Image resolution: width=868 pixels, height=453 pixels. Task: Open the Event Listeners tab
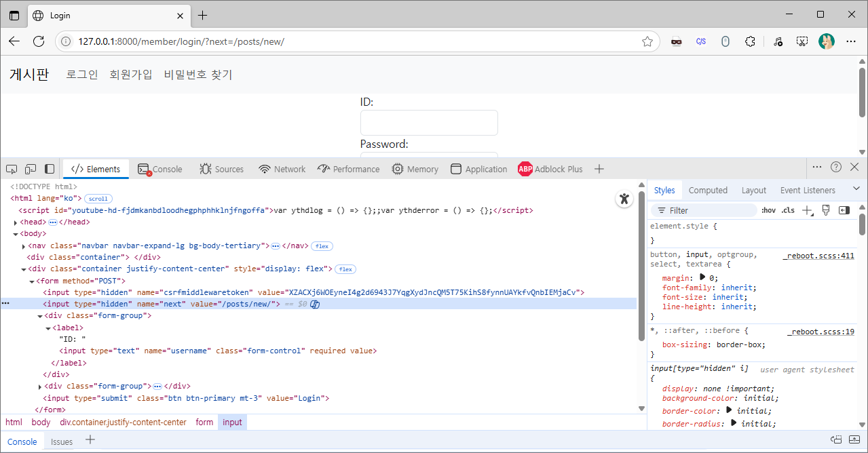pyautogui.click(x=808, y=191)
